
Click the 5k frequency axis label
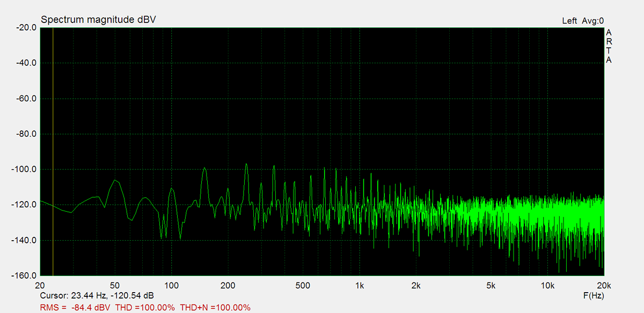pos(491,285)
